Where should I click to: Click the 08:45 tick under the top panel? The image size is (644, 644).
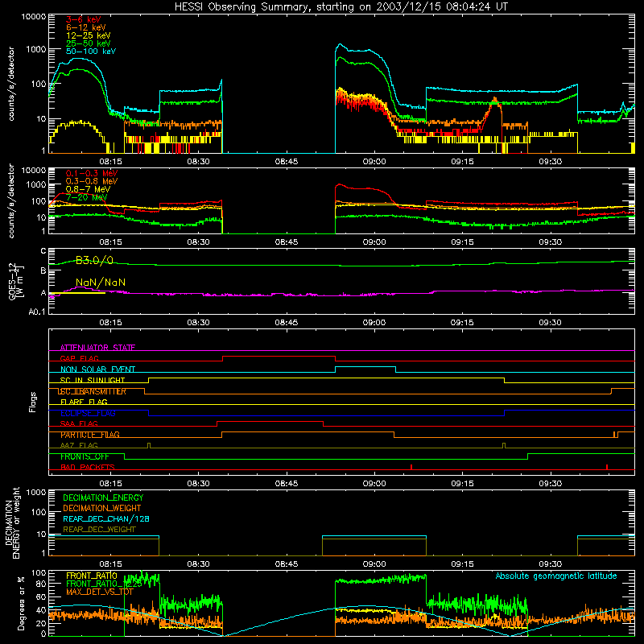click(x=287, y=162)
